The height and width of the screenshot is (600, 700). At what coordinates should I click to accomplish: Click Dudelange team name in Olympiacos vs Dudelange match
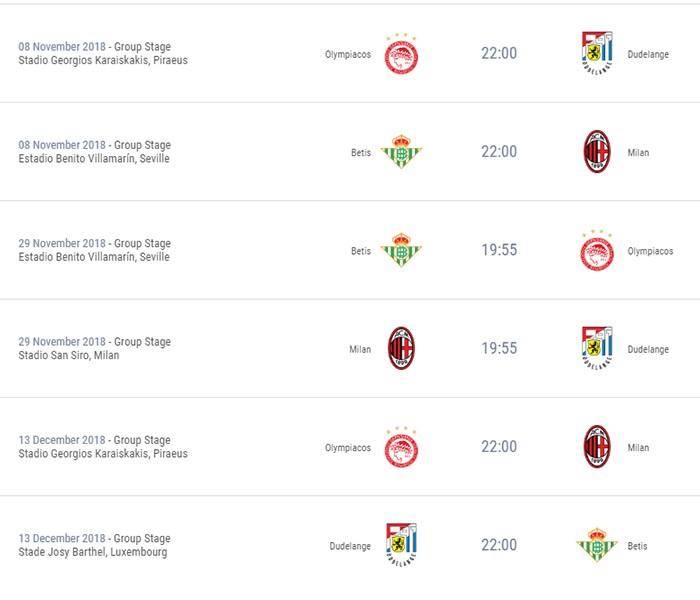pos(648,55)
